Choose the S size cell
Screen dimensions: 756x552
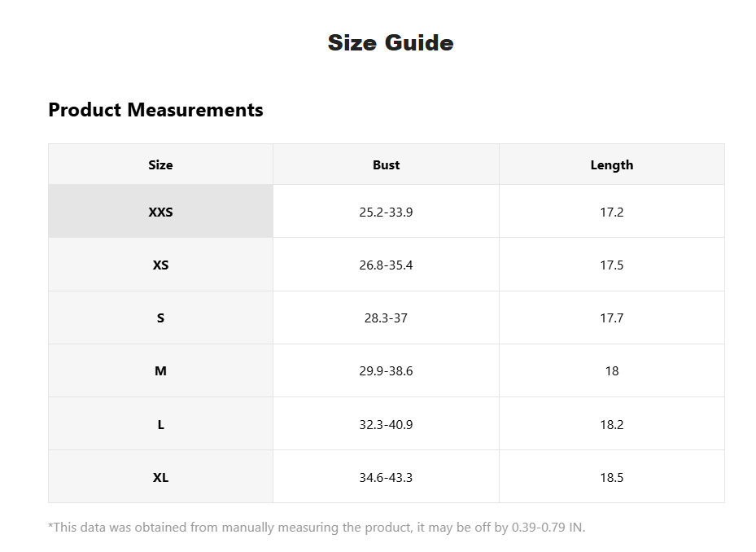[x=160, y=318]
